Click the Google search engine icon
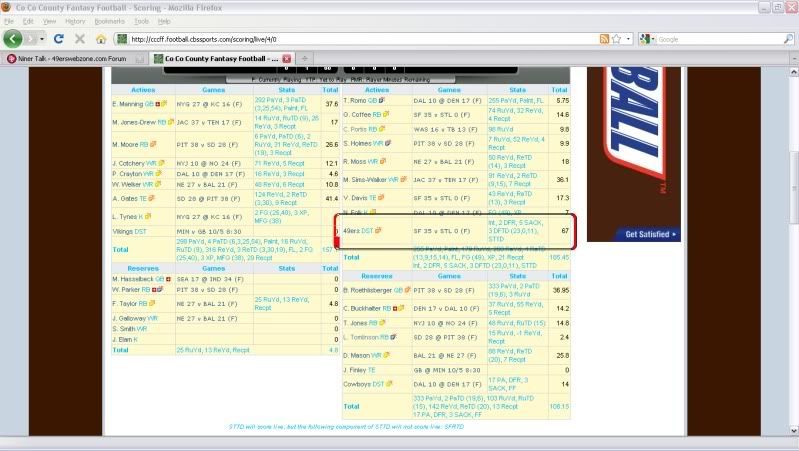Viewport: 799px width, 451px height. point(645,39)
